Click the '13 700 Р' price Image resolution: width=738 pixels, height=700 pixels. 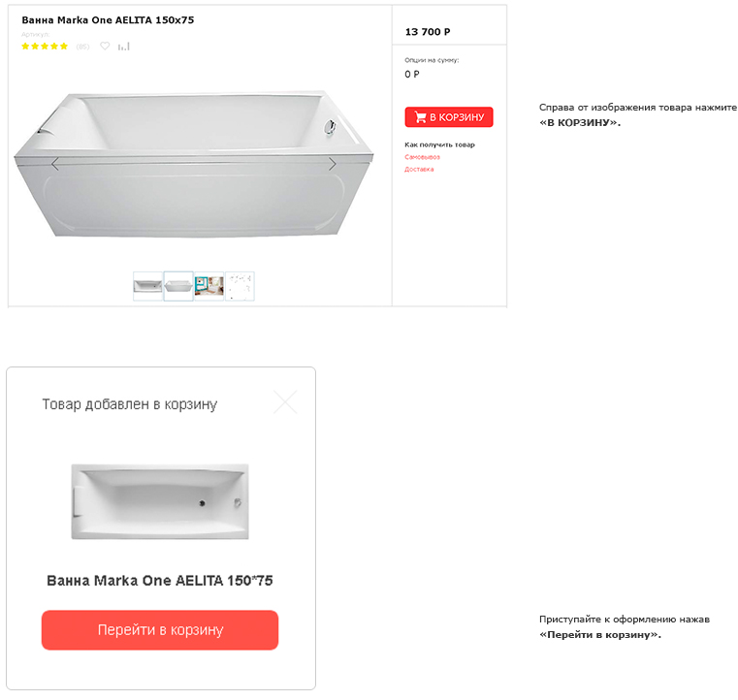pyautogui.click(x=427, y=32)
